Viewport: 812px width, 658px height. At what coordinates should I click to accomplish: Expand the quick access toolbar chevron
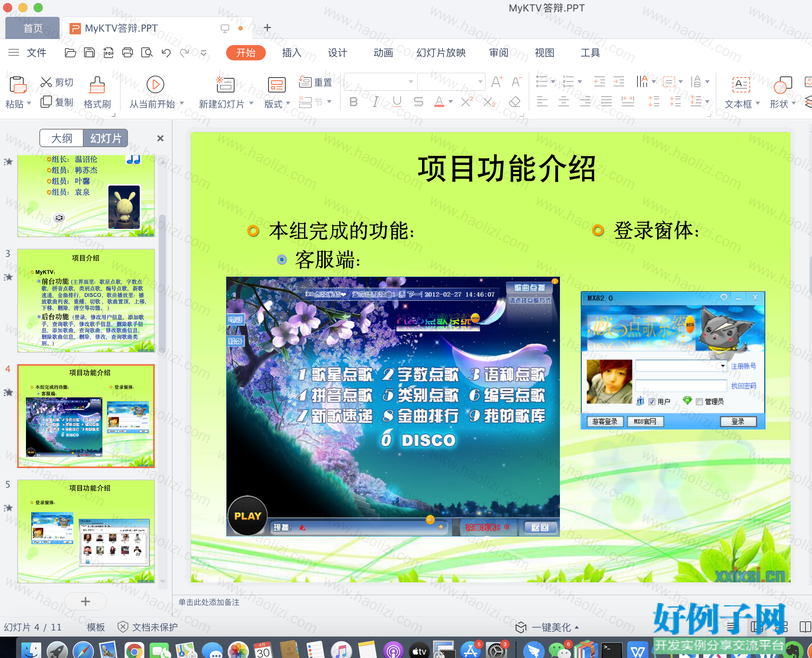(x=204, y=53)
